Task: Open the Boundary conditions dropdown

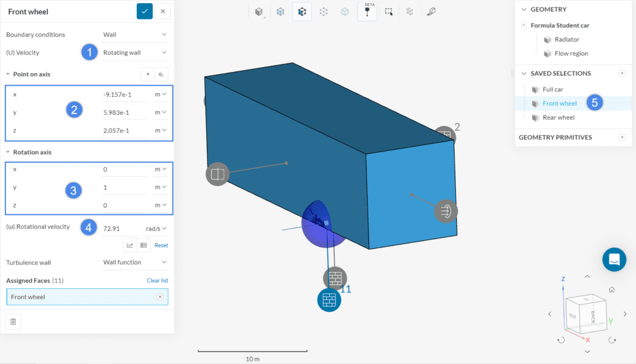Action: point(135,34)
